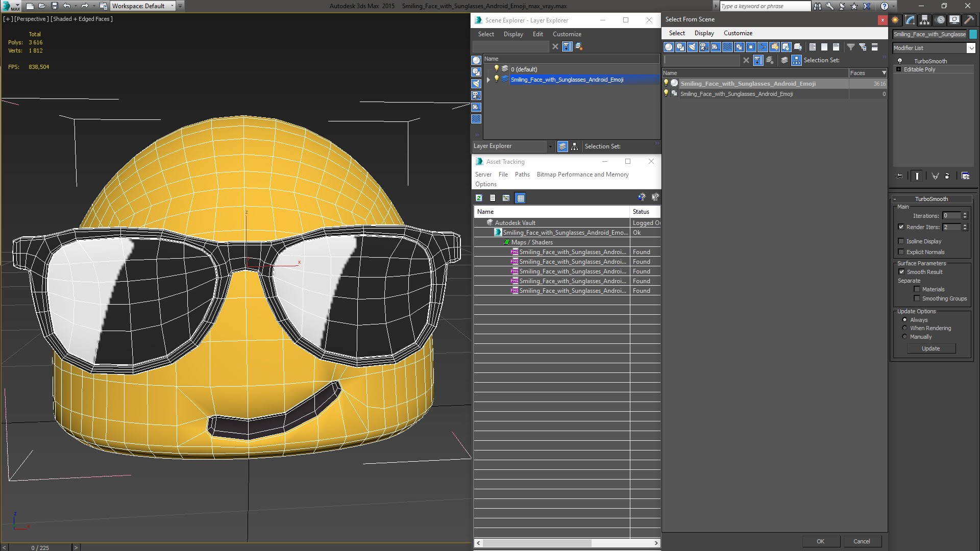Image resolution: width=980 pixels, height=551 pixels.
Task: Click OK in Select From Scene
Action: tap(820, 541)
